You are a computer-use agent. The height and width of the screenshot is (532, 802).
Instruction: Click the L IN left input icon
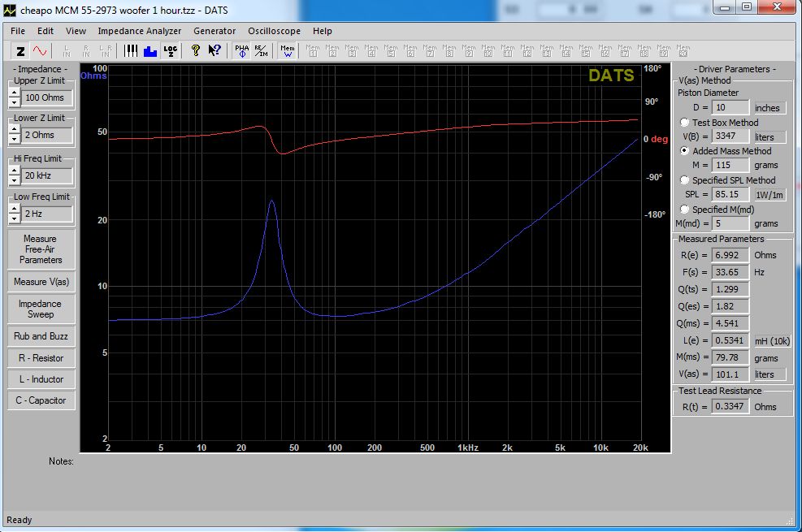[67, 51]
